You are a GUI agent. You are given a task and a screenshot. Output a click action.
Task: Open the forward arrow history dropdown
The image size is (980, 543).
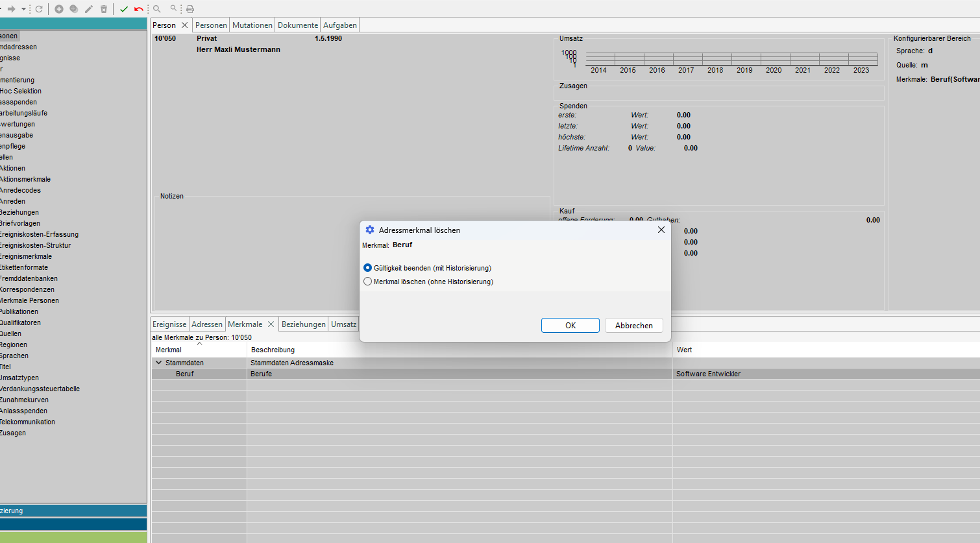(24, 9)
